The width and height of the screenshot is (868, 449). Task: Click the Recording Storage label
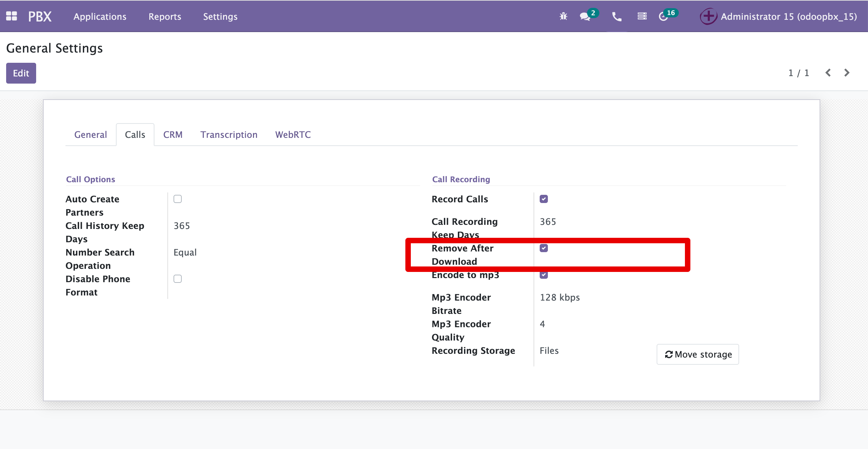pos(473,351)
